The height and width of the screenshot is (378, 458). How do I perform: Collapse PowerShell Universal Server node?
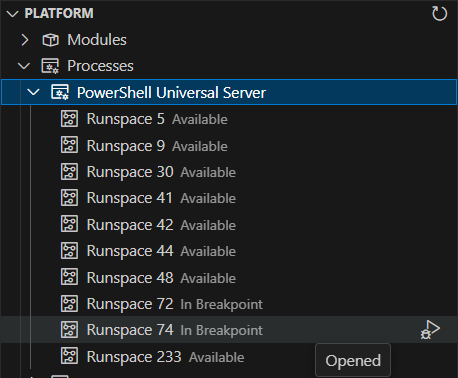click(x=34, y=92)
